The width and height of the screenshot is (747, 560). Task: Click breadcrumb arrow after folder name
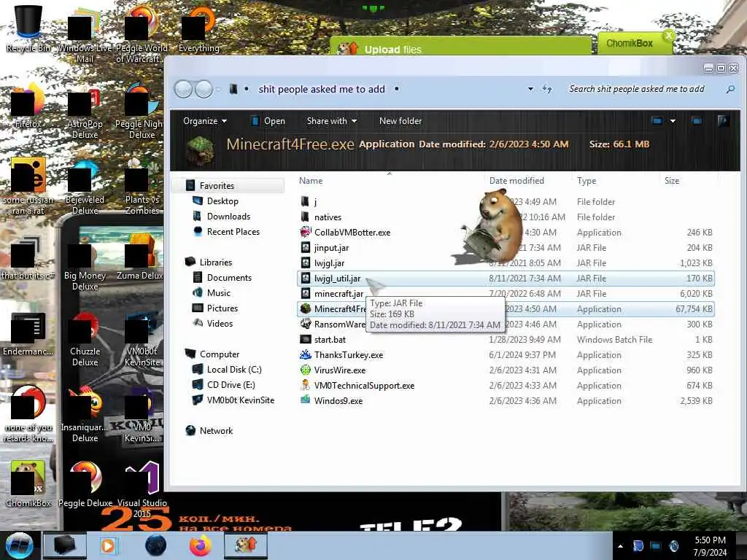pos(396,89)
